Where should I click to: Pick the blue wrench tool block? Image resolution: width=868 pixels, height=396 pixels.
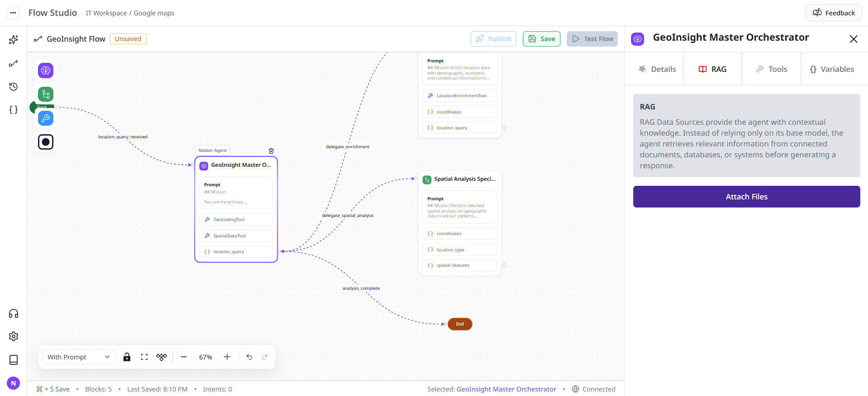(x=46, y=118)
